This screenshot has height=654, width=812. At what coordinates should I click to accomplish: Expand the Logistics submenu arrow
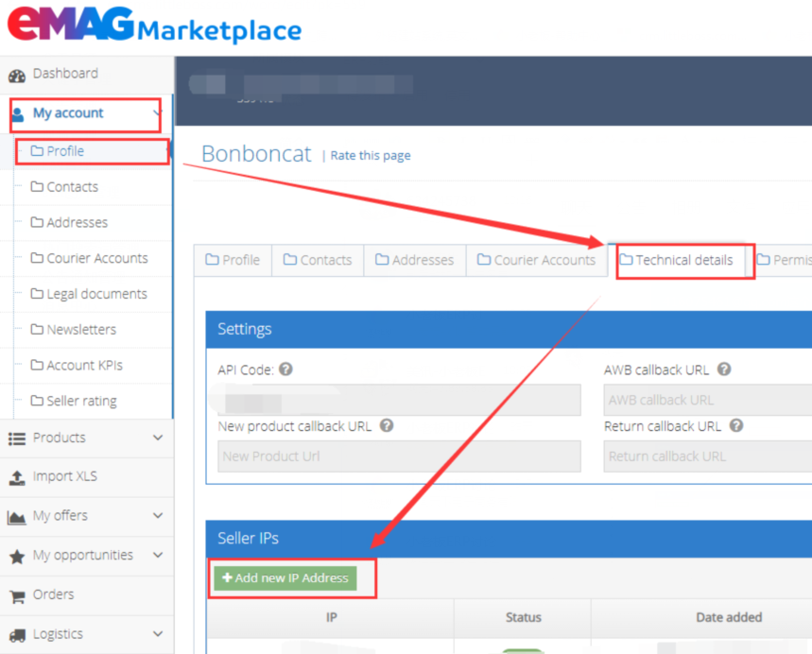(x=158, y=634)
